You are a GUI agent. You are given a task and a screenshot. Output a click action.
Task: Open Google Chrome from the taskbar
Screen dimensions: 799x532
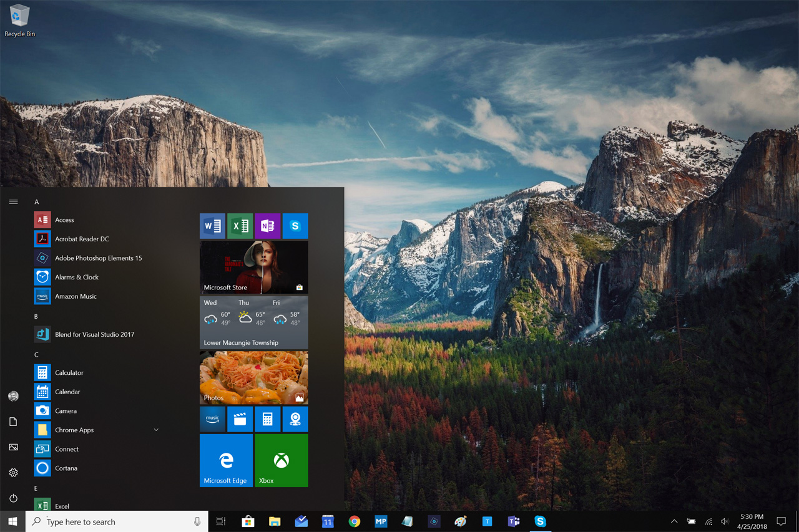tap(354, 521)
